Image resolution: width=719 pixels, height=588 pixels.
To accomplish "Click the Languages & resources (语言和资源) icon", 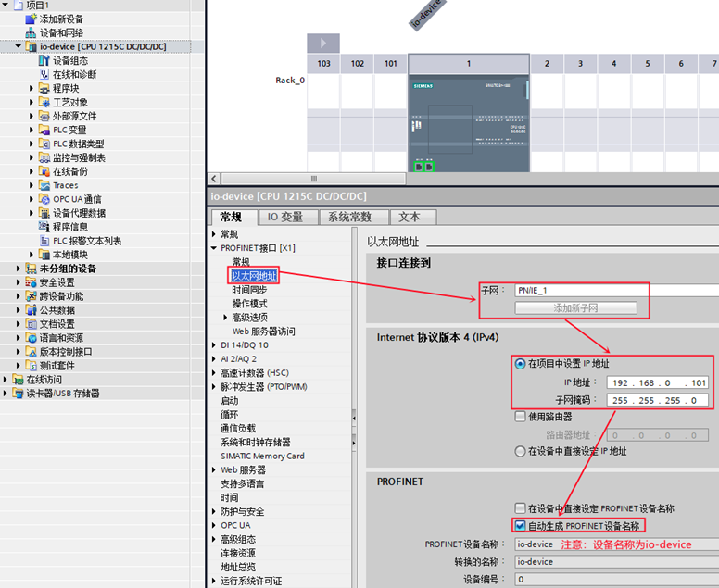I will coord(31,338).
